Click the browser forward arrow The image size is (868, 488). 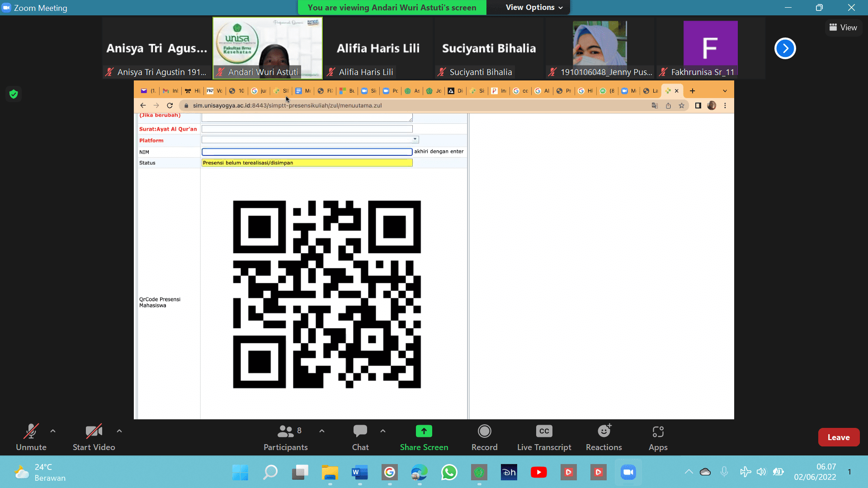(x=156, y=105)
